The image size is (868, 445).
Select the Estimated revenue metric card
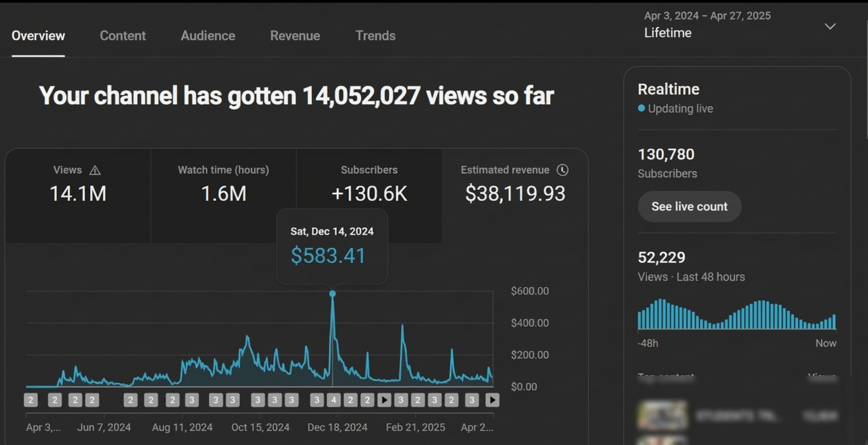(x=515, y=196)
